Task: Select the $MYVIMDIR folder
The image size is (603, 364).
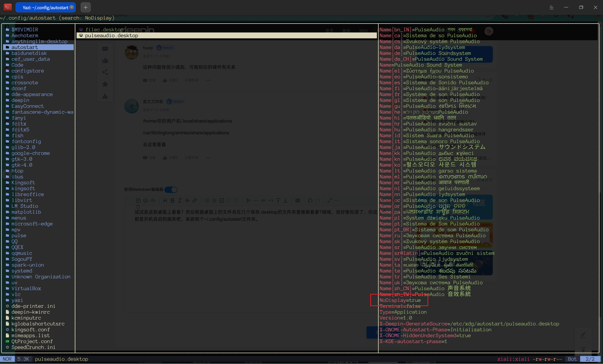Action: click(x=38, y=30)
